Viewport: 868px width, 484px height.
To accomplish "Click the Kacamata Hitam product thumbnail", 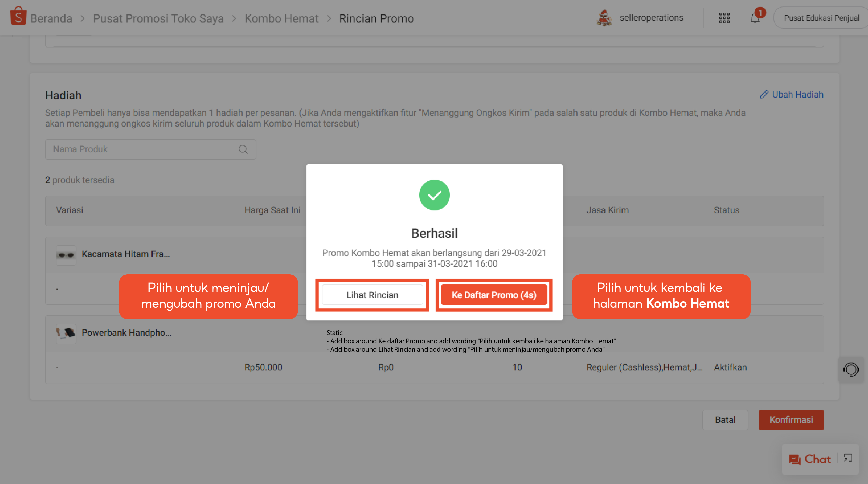I will 66,255.
